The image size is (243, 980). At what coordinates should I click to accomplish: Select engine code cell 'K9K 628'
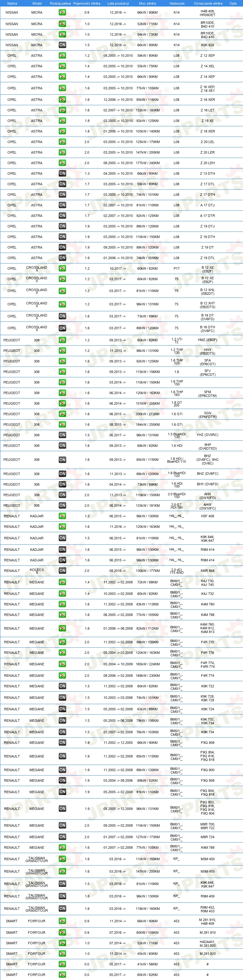(208, 45)
